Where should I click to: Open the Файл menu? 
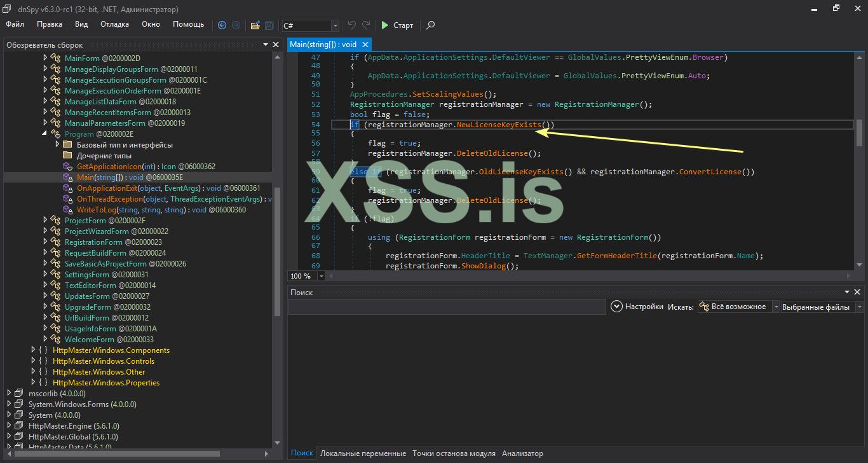click(x=15, y=24)
